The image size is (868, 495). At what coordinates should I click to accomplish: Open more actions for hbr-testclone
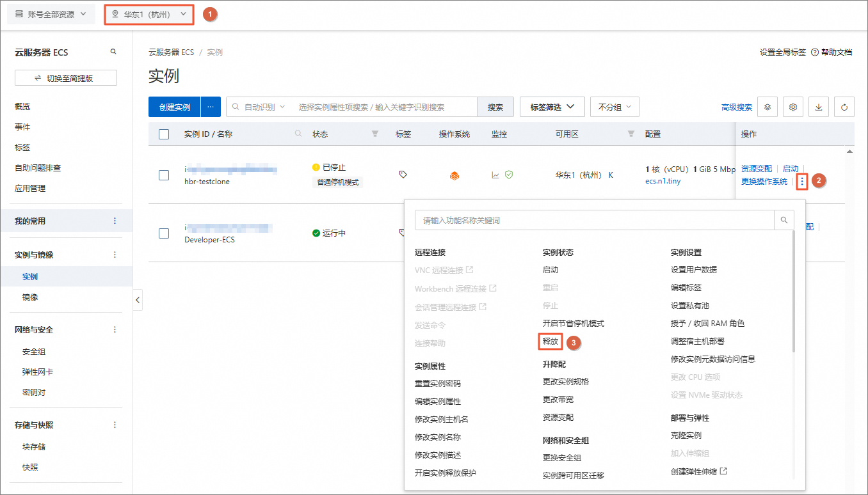click(802, 181)
